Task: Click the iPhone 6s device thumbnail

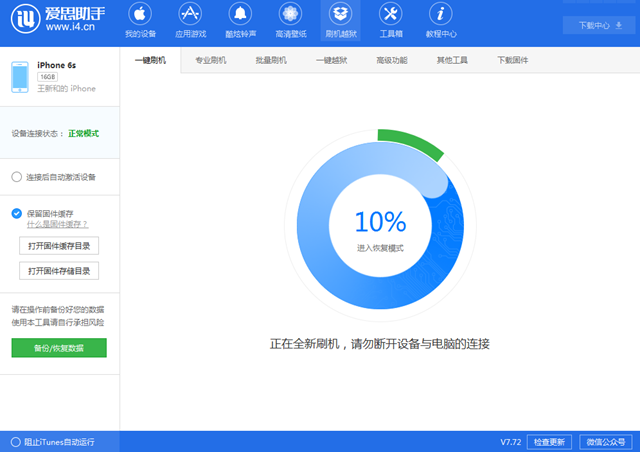Action: click(19, 76)
